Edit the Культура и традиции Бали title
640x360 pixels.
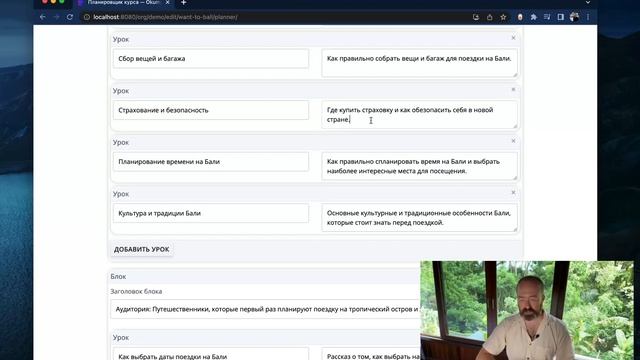[x=211, y=213]
